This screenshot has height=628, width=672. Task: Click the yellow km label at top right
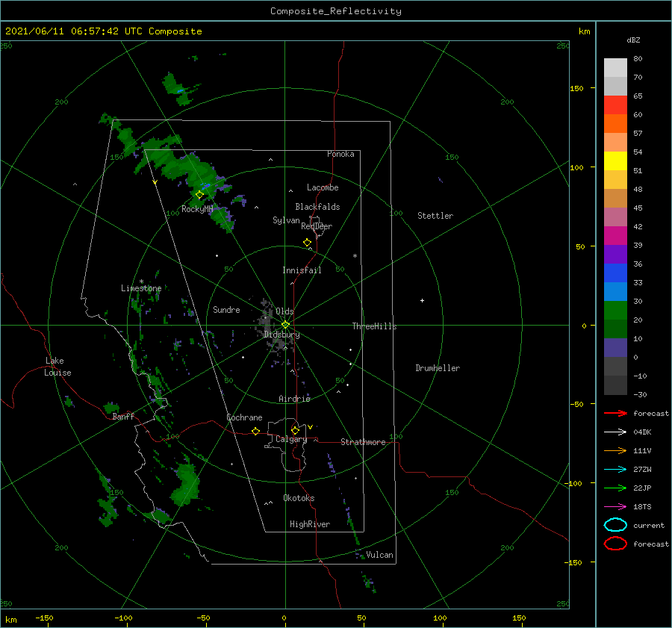[x=584, y=31]
